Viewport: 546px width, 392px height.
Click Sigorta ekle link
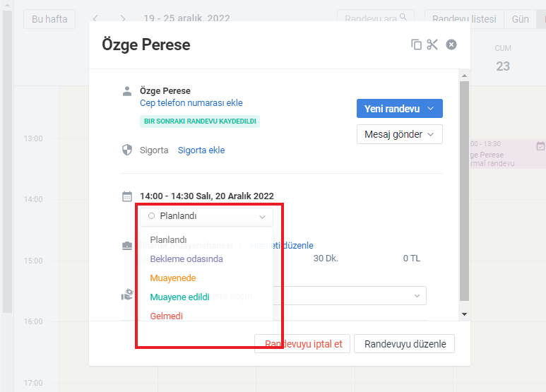click(x=201, y=150)
